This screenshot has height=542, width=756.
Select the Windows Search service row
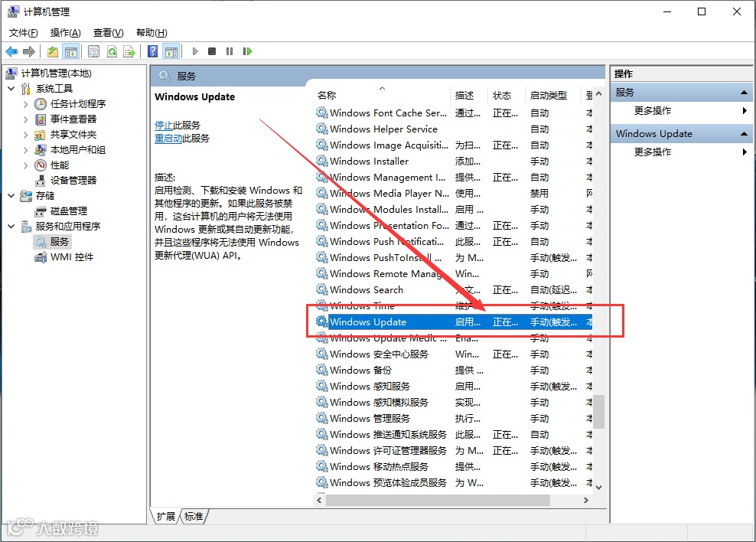(453, 290)
